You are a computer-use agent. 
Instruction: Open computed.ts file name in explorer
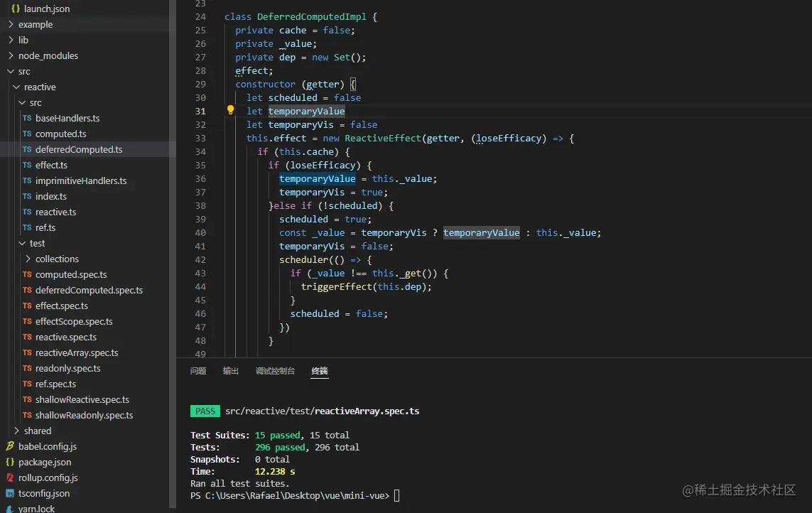(60, 134)
